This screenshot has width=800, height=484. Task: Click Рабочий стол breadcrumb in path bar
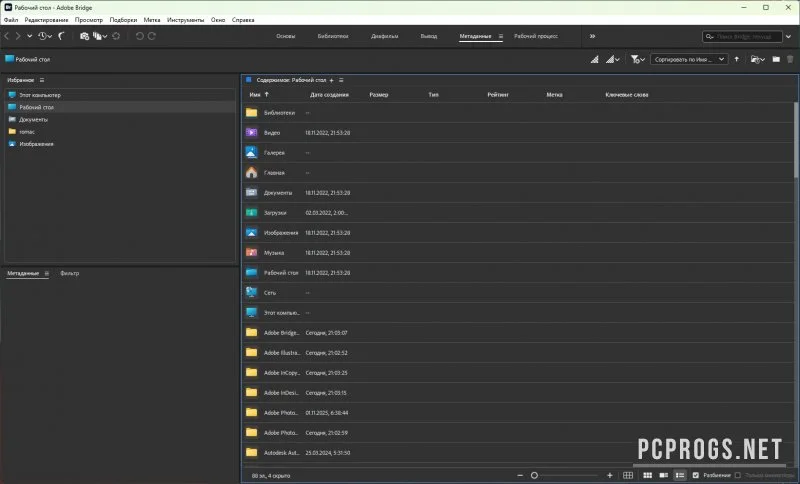[33, 60]
